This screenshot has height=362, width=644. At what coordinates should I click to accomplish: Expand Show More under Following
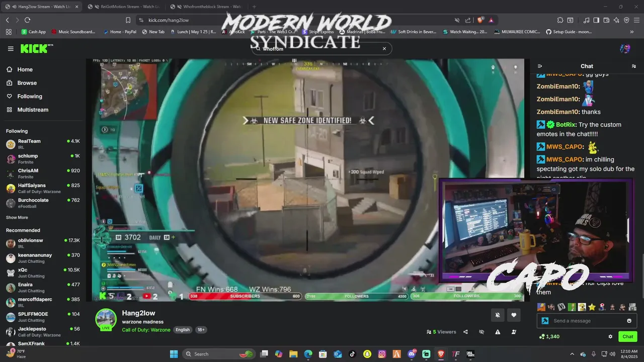click(17, 218)
